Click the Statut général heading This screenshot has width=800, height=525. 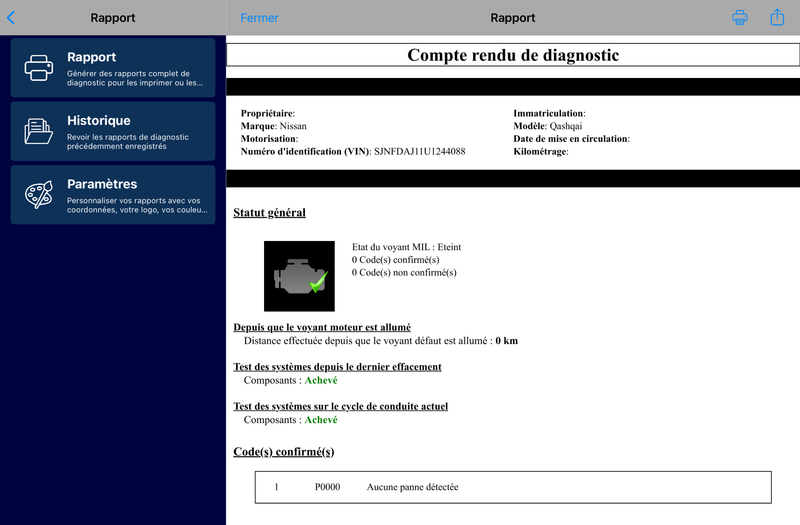coord(269,212)
